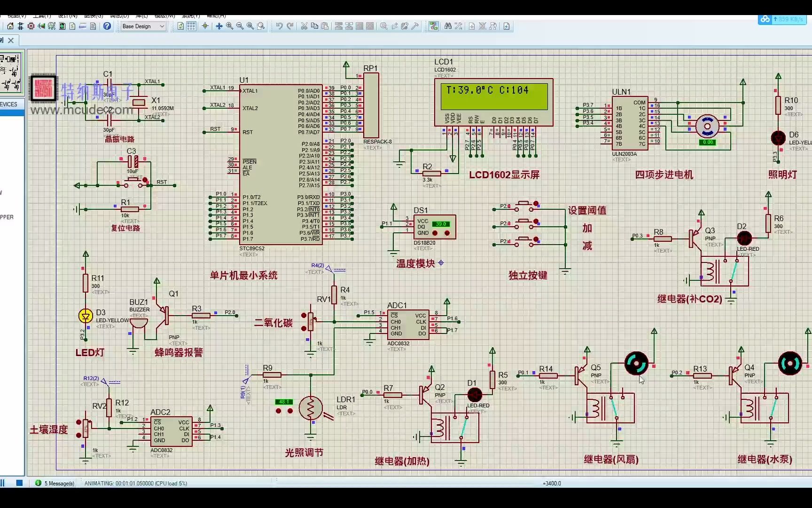Select the ULN2003A driver chip

click(630, 124)
